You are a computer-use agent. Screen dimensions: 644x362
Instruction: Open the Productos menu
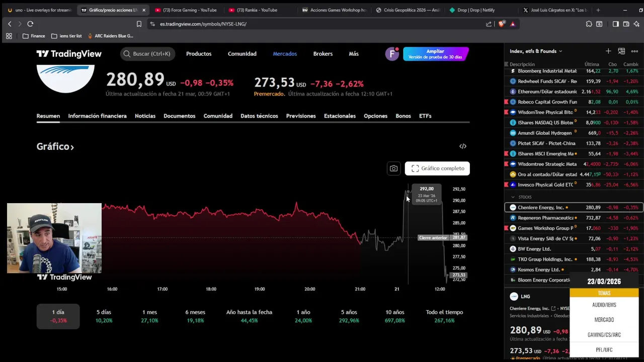tap(199, 54)
